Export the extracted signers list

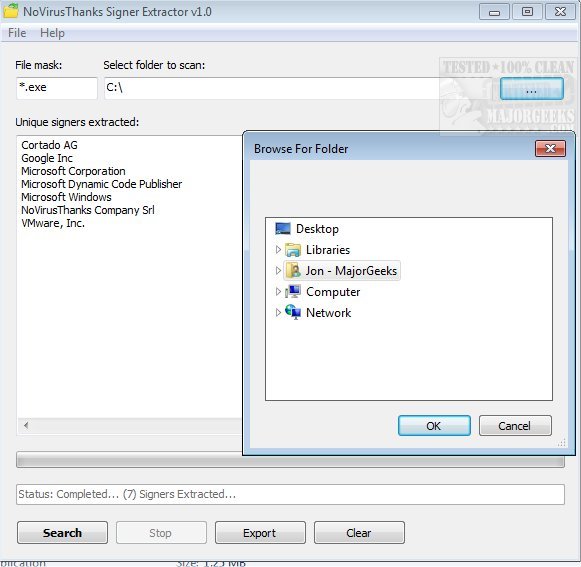[260, 533]
